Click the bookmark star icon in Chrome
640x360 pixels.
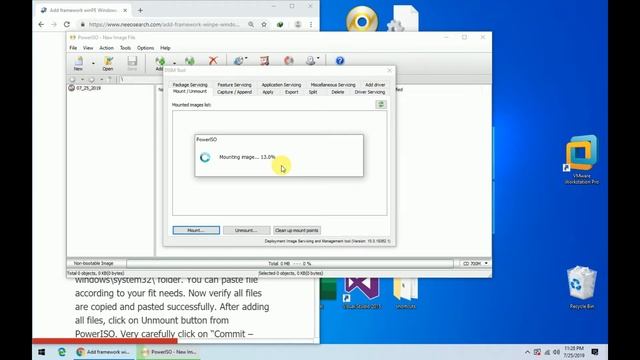click(264, 24)
